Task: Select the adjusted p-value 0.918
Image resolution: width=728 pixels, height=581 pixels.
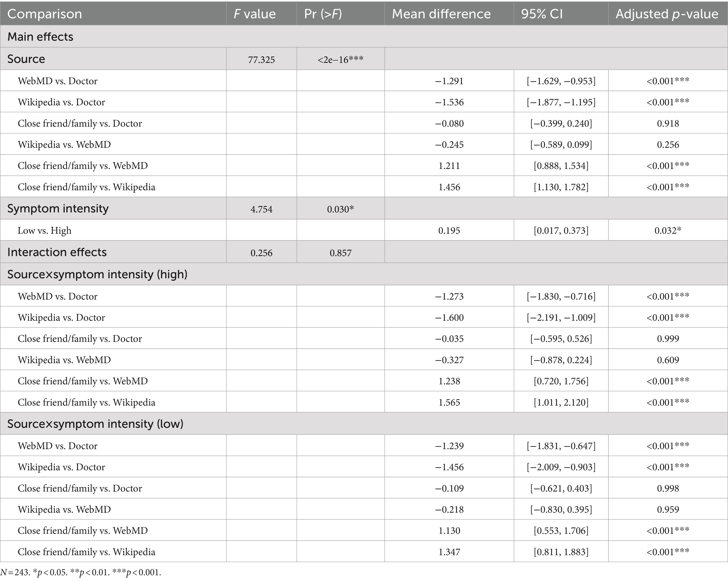Action: point(668,124)
